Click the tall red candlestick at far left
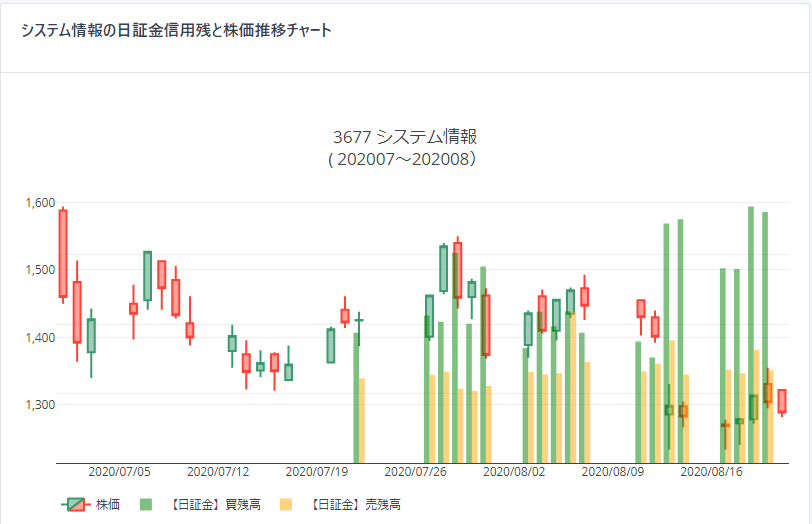This screenshot has height=524, width=812. click(63, 254)
